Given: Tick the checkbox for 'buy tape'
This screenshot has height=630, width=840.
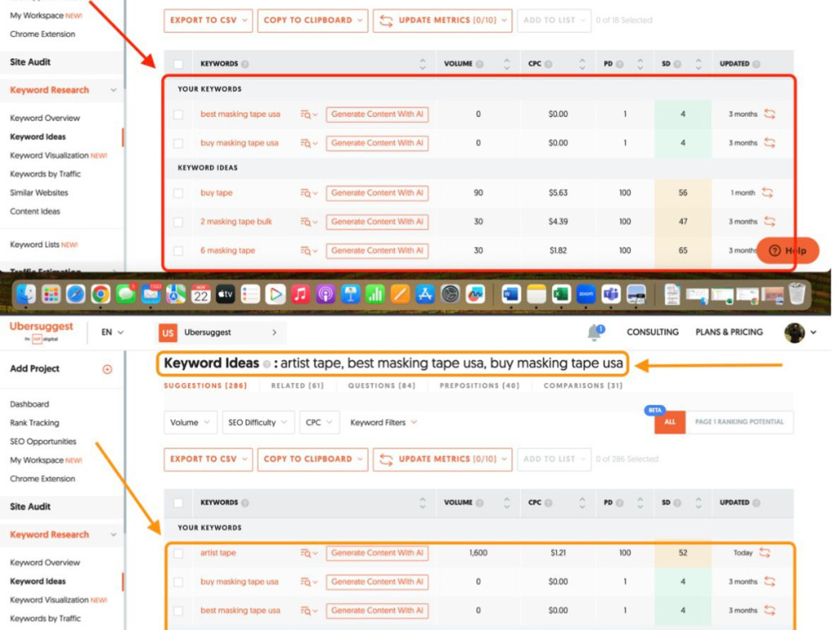Looking at the screenshot, I should click(178, 193).
